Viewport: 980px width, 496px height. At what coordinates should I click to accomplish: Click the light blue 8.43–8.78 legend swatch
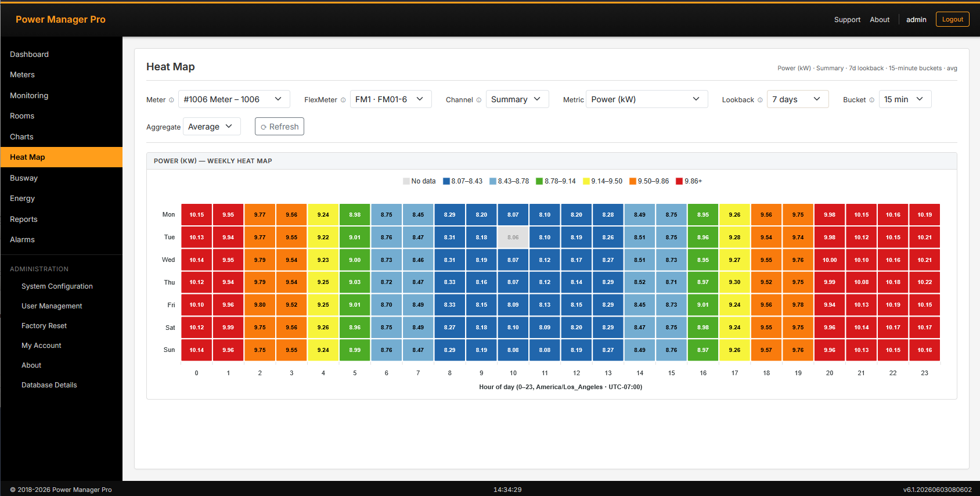tap(493, 181)
